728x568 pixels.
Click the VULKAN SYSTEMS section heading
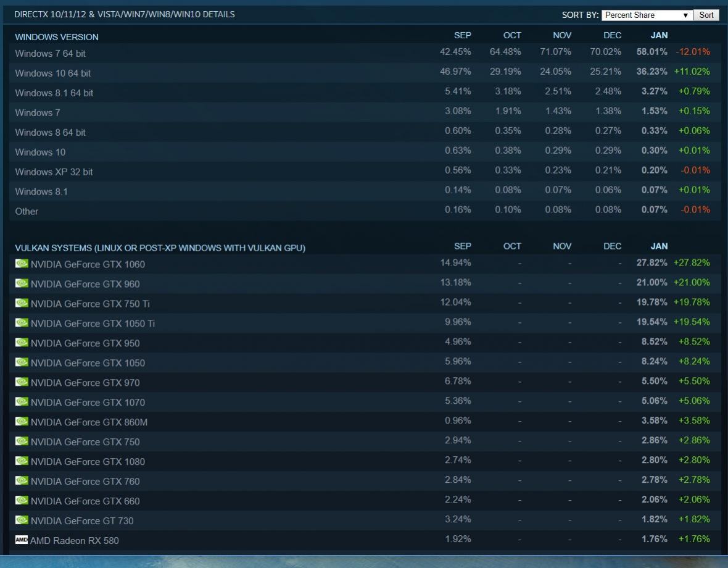tap(160, 248)
